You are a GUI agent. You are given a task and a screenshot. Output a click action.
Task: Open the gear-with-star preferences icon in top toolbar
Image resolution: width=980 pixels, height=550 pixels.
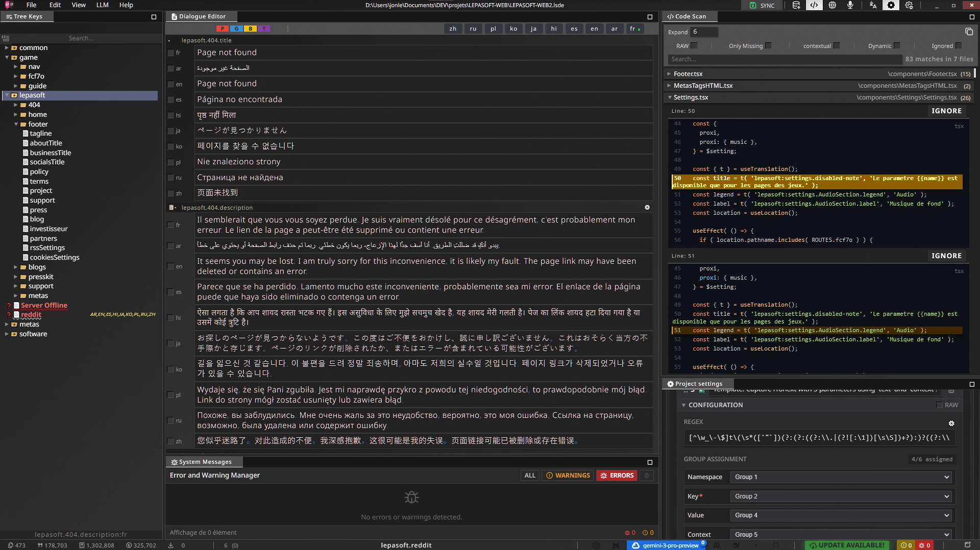(909, 5)
